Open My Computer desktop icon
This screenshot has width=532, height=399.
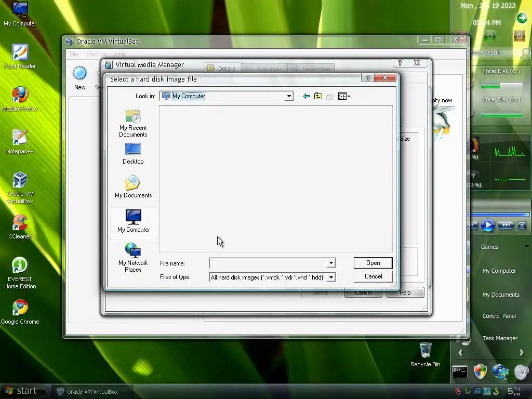[20, 14]
